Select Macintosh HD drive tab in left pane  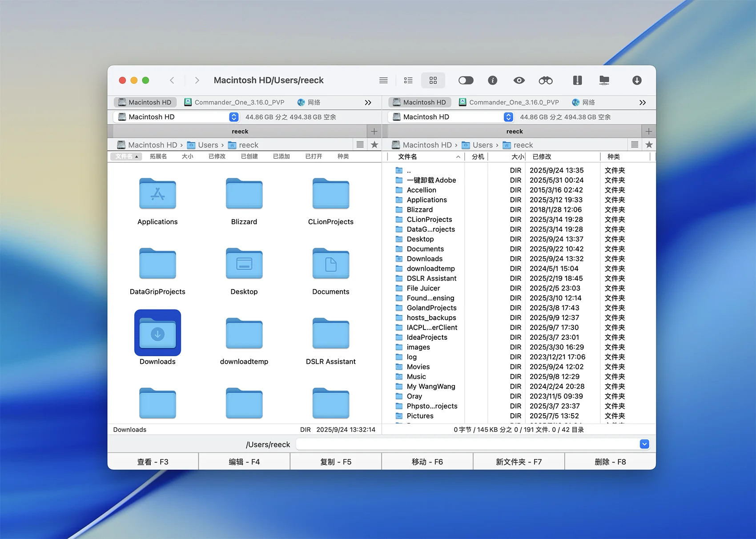(145, 102)
